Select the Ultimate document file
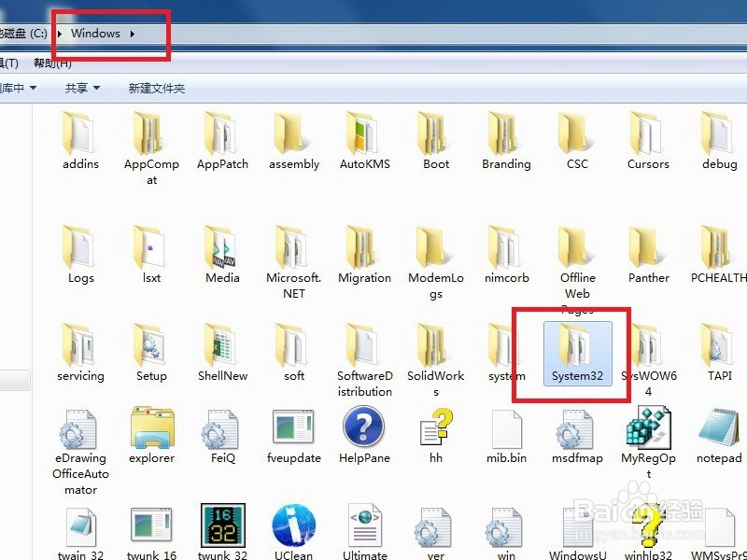747x560 pixels. tap(364, 532)
